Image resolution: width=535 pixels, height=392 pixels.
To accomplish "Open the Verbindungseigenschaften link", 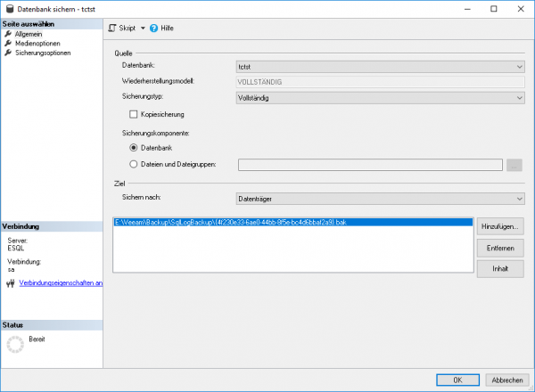I will tap(61, 284).
